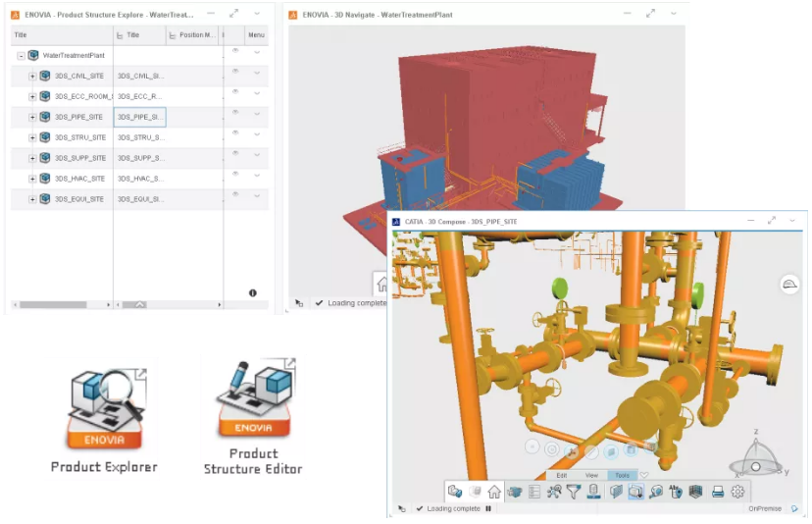This screenshot has width=812, height=524.
Task: Expand the 3DS_ECC_ROOM node
Action: pyautogui.click(x=32, y=96)
